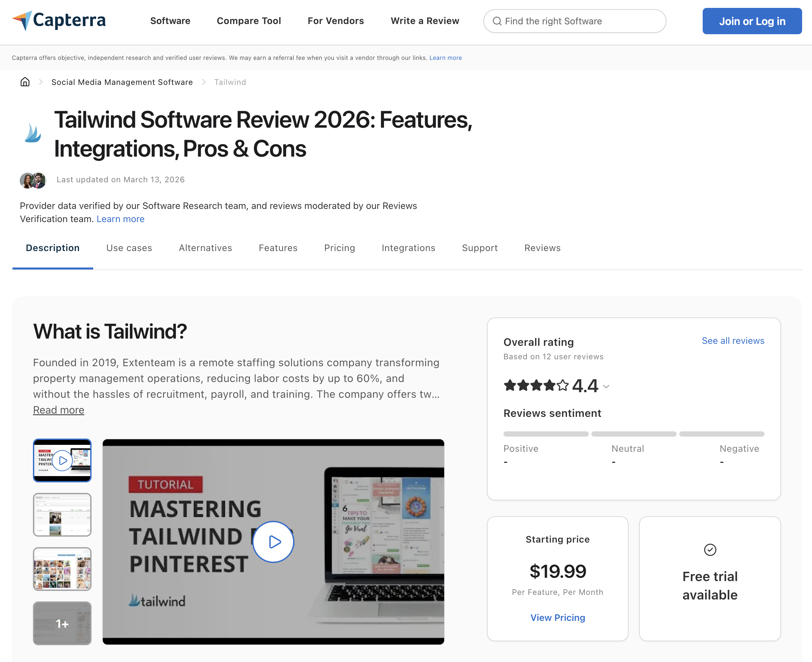Click the breadcrumb chevron after Social Media Management Software
Viewport: 812px width, 662px height.
click(203, 82)
